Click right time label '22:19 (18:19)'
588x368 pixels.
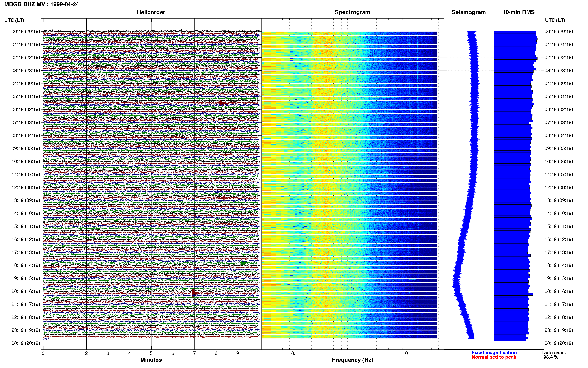pyautogui.click(x=559, y=317)
